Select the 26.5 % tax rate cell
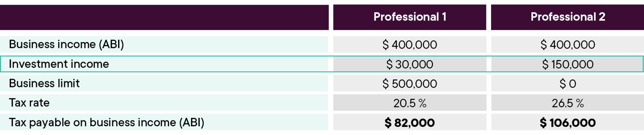Viewport: 644px width, 135px height. 568,103
